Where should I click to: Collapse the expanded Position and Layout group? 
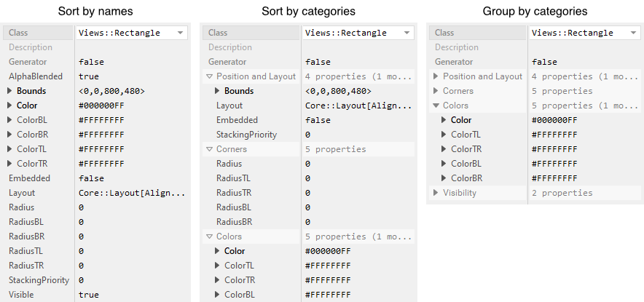209,76
